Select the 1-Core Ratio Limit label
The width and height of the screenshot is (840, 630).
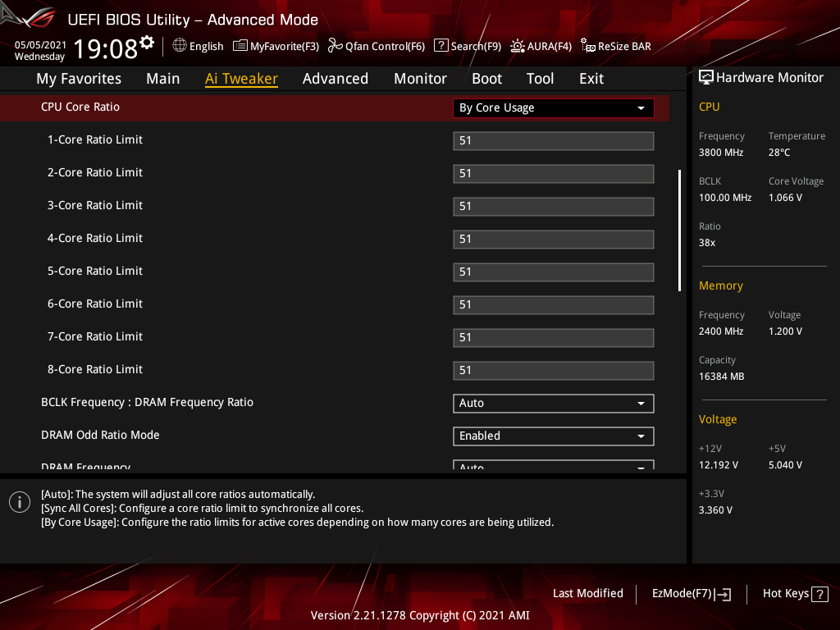[x=95, y=139]
